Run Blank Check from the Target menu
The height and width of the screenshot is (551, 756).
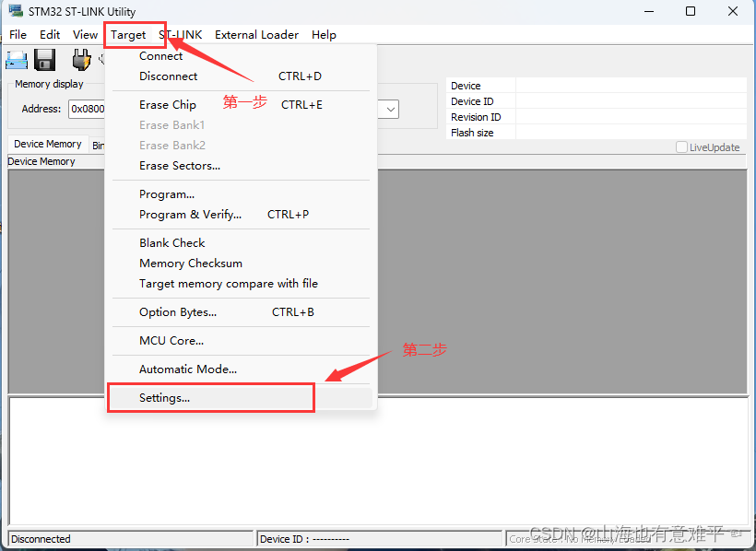point(171,242)
